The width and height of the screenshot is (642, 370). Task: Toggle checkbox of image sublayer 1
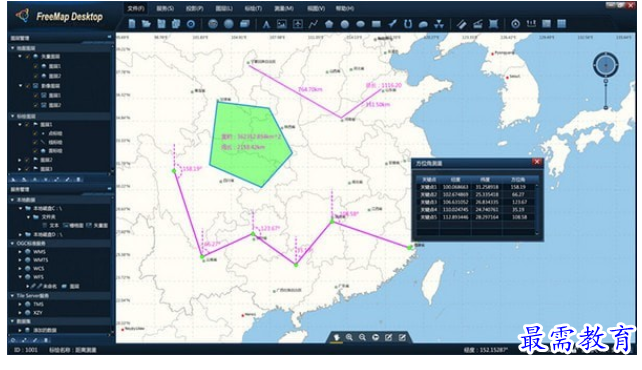tap(36, 95)
